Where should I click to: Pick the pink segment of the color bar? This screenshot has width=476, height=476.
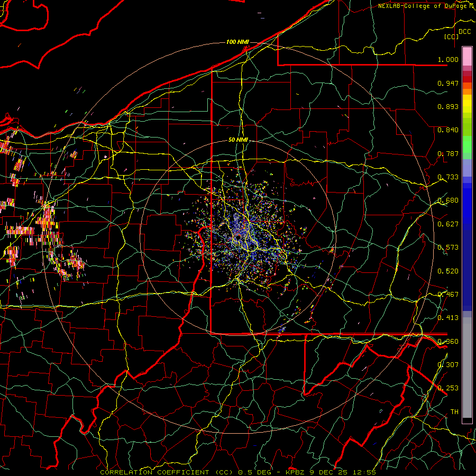(467, 56)
